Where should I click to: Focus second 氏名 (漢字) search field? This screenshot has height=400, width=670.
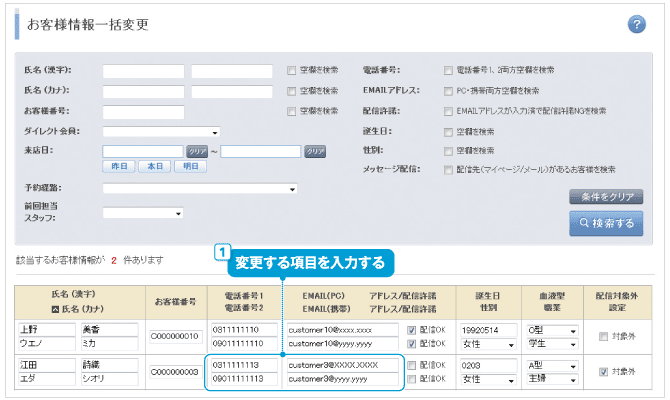point(232,71)
